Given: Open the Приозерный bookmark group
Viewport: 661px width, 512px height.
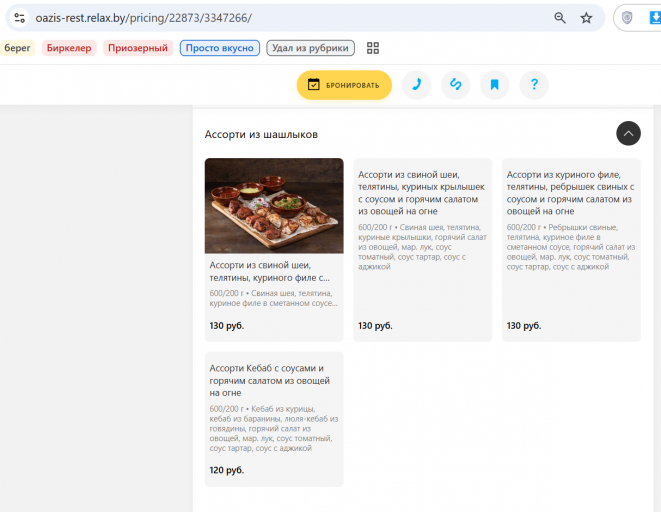Looking at the screenshot, I should click(138, 48).
